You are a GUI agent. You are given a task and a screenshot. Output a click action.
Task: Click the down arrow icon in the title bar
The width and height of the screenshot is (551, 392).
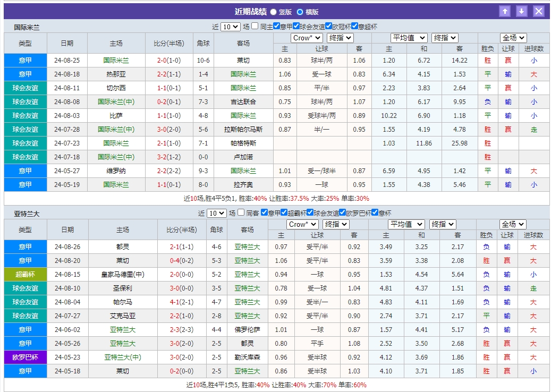click(522, 11)
